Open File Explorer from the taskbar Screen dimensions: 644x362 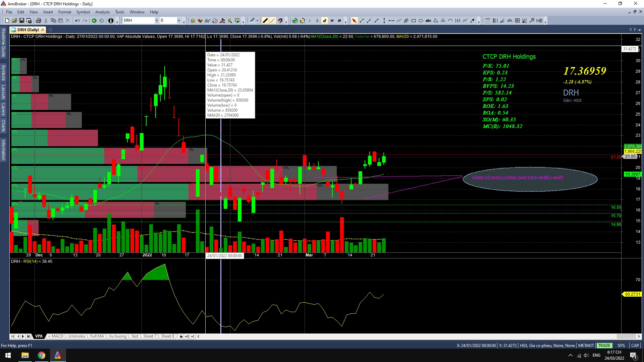point(25,355)
